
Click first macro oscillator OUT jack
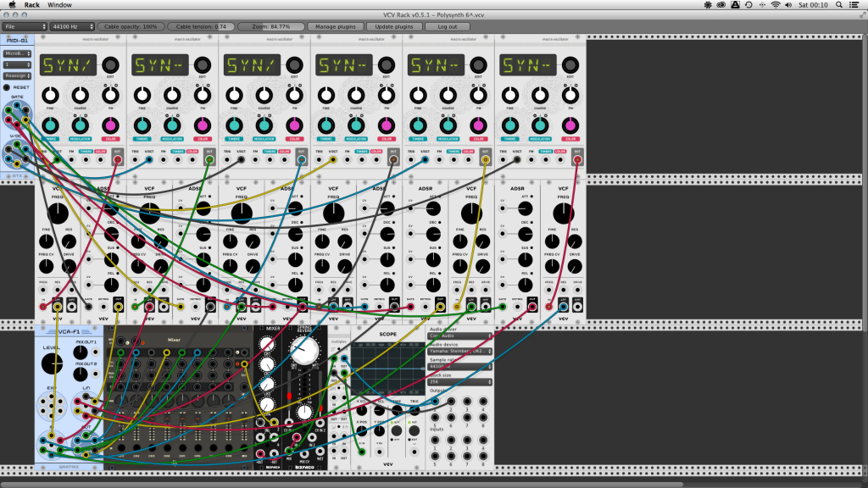pyautogui.click(x=117, y=160)
